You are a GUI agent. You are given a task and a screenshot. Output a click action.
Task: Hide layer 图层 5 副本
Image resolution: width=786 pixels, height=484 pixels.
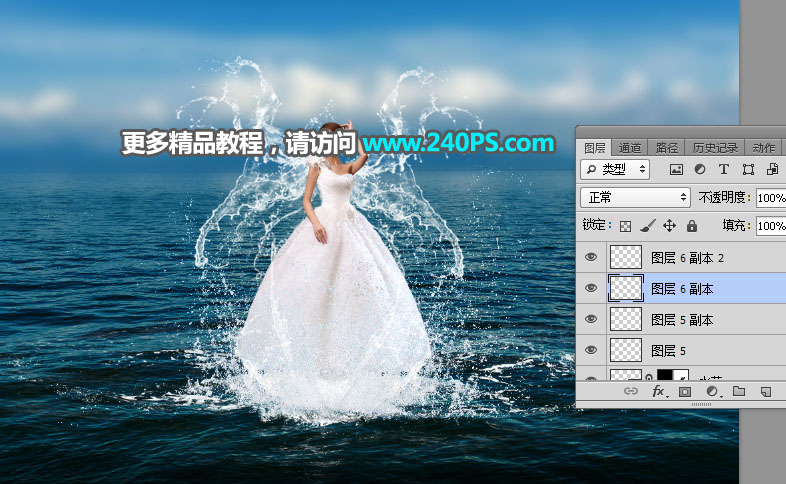point(591,319)
